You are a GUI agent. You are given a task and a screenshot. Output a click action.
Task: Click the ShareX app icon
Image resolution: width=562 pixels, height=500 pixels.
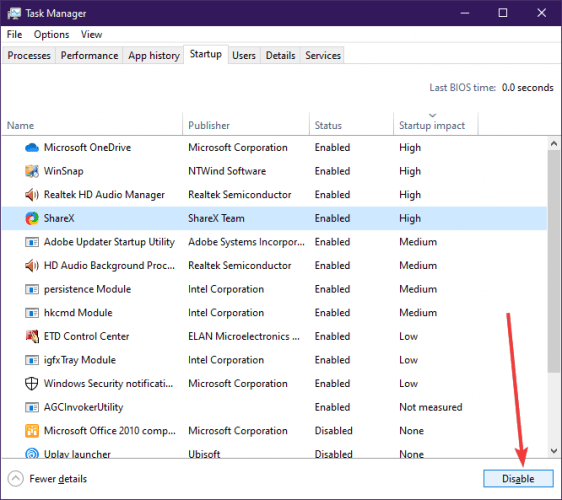tap(32, 218)
